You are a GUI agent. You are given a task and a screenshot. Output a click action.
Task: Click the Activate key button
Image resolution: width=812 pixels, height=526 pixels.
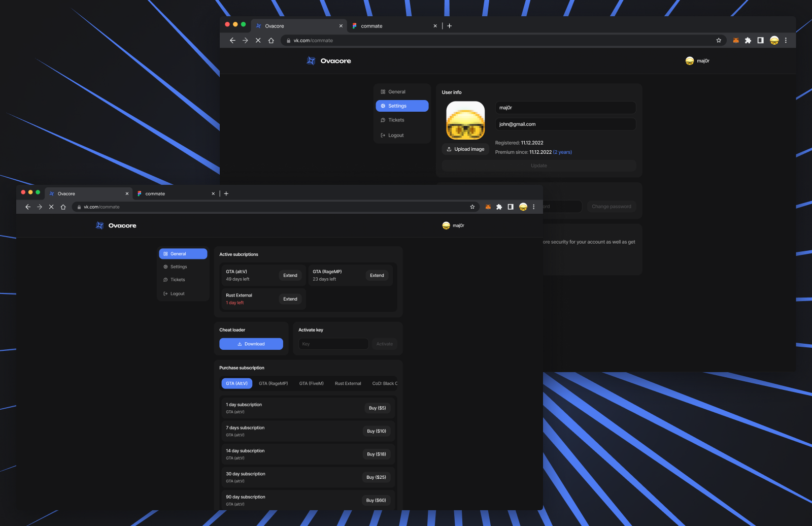click(385, 344)
